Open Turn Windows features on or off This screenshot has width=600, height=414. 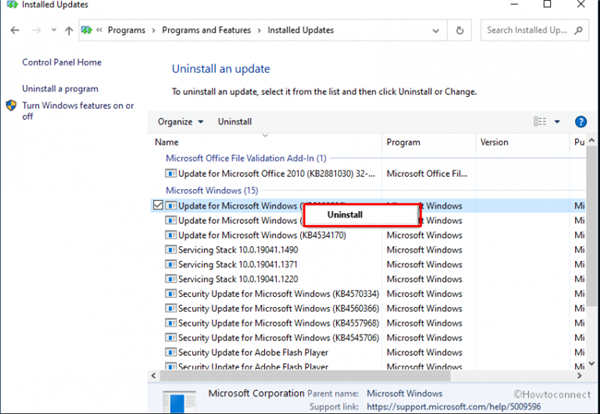coord(77,110)
